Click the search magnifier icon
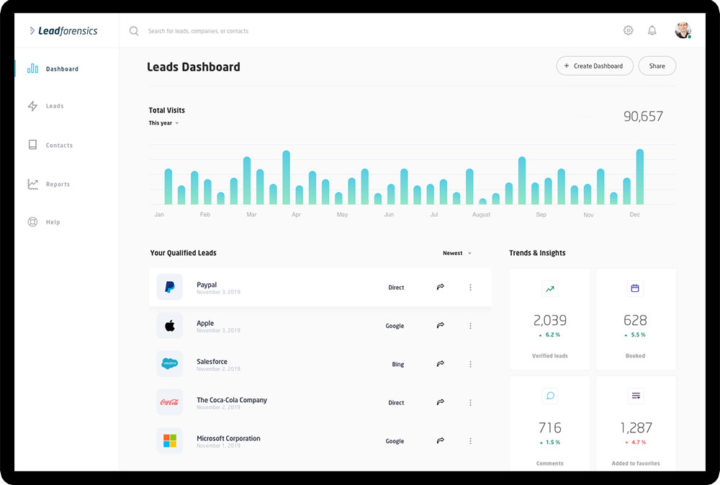The image size is (720, 485). point(134,30)
